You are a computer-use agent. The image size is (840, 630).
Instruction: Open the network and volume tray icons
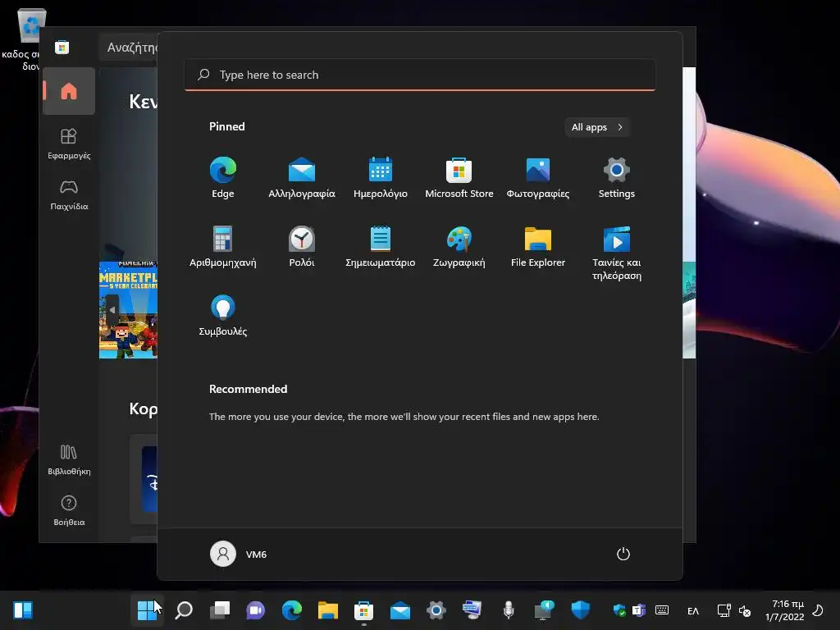734,610
